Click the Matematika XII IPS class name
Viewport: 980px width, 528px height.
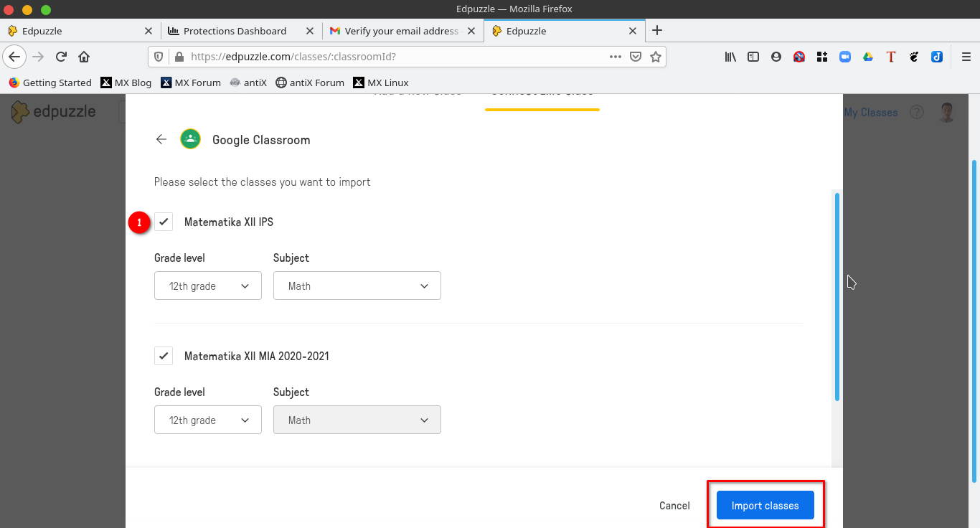229,222
